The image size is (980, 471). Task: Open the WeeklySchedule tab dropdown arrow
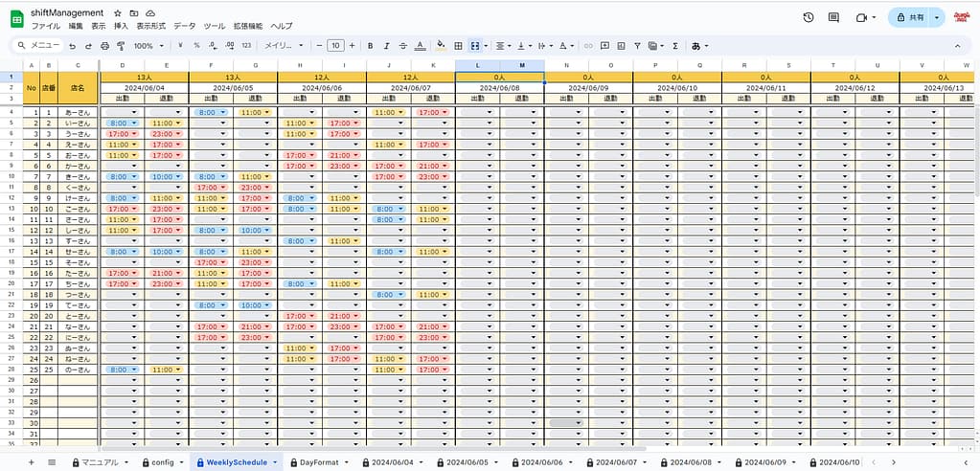[x=276, y=462]
